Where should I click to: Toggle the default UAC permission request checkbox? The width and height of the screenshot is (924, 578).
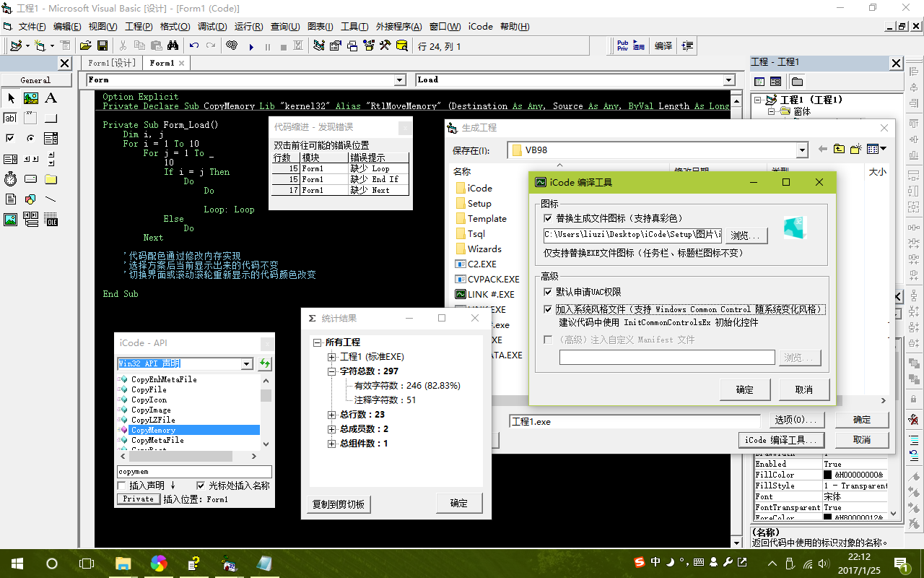(x=548, y=292)
